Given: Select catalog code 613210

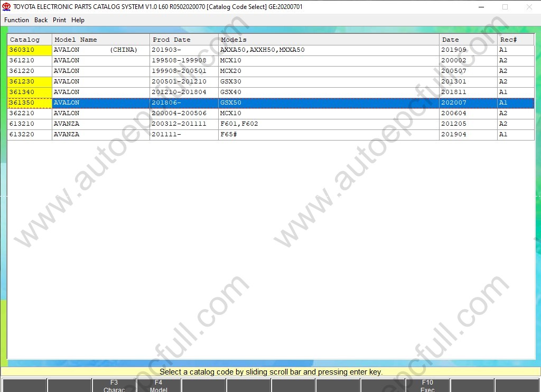Looking at the screenshot, I should 30,124.
